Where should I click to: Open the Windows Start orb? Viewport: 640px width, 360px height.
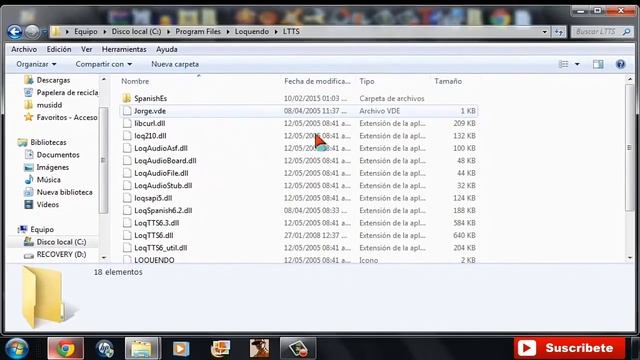click(16, 349)
